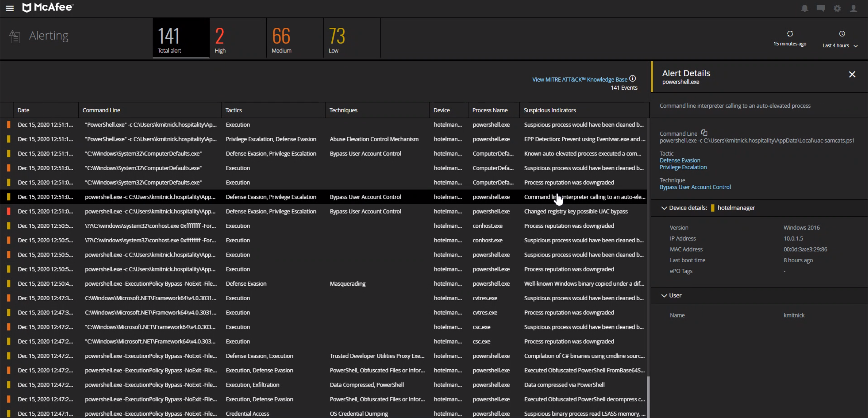Open the chat feedback icon
This screenshot has width=868, height=418.
pos(821,8)
